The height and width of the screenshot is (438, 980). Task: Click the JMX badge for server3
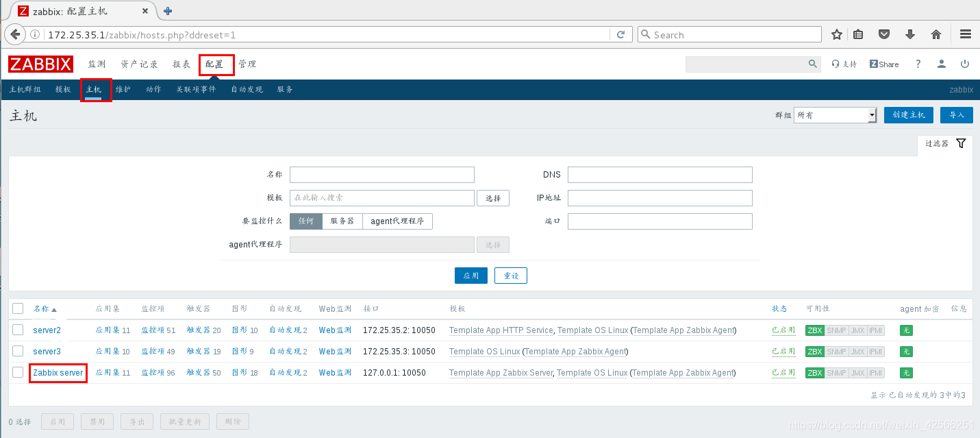coord(857,352)
